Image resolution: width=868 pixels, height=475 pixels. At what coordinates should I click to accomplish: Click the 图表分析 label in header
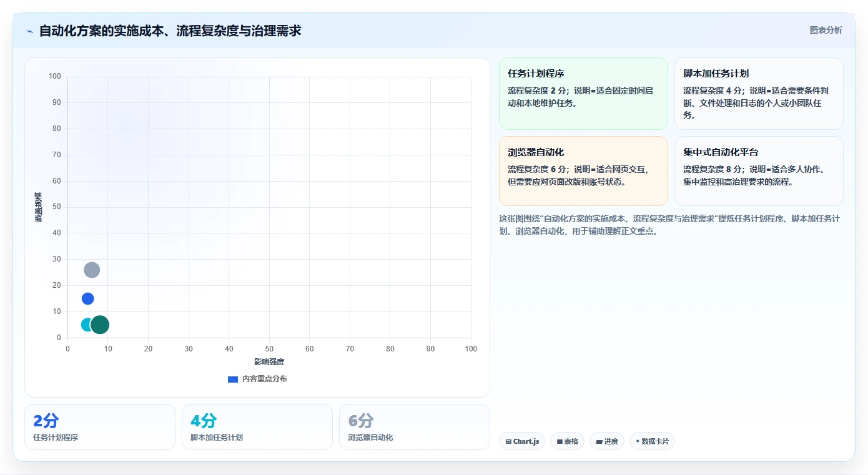pyautogui.click(x=826, y=30)
